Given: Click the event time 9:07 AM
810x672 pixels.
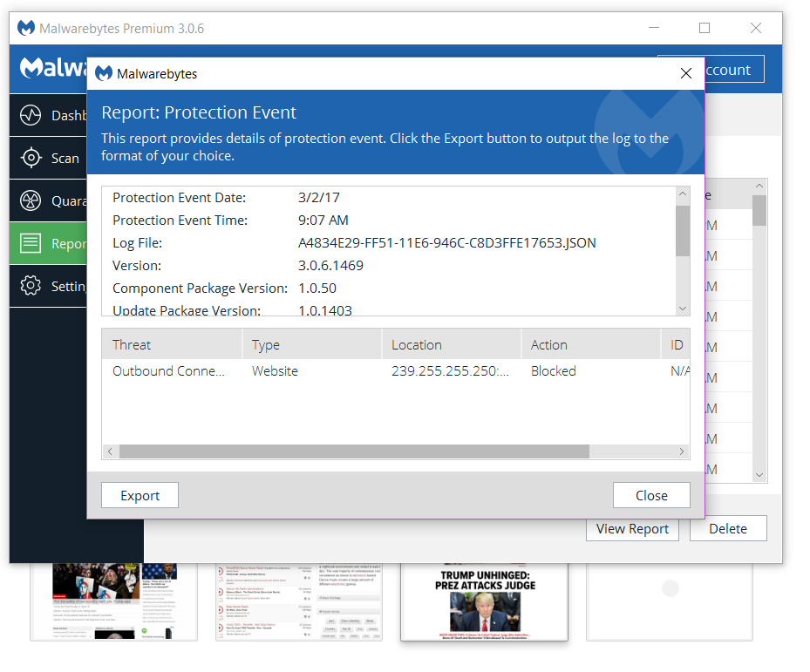Looking at the screenshot, I should [323, 220].
